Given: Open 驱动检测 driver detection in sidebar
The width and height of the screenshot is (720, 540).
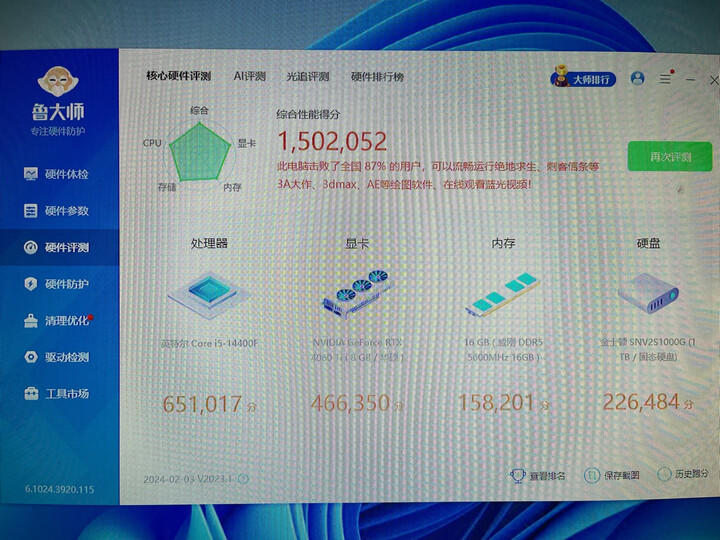Looking at the screenshot, I should tap(59, 357).
